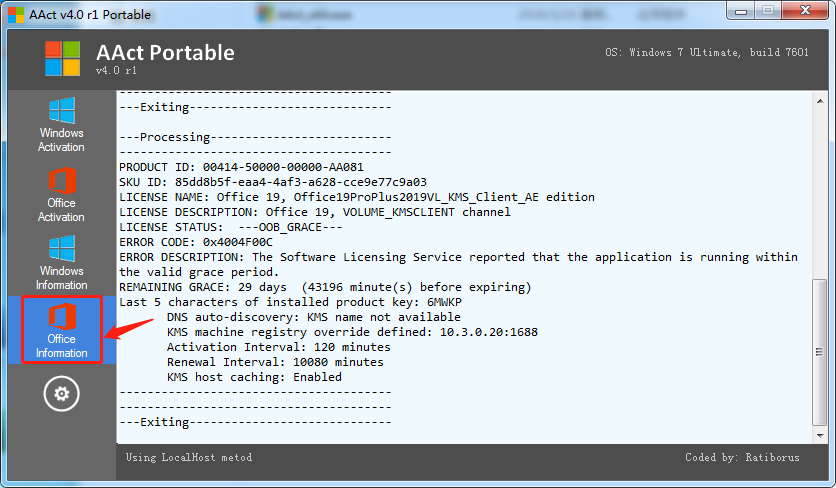Click the REMAINING GRACE 29 days line
Viewport: 836px width, 488px height.
click(x=325, y=287)
